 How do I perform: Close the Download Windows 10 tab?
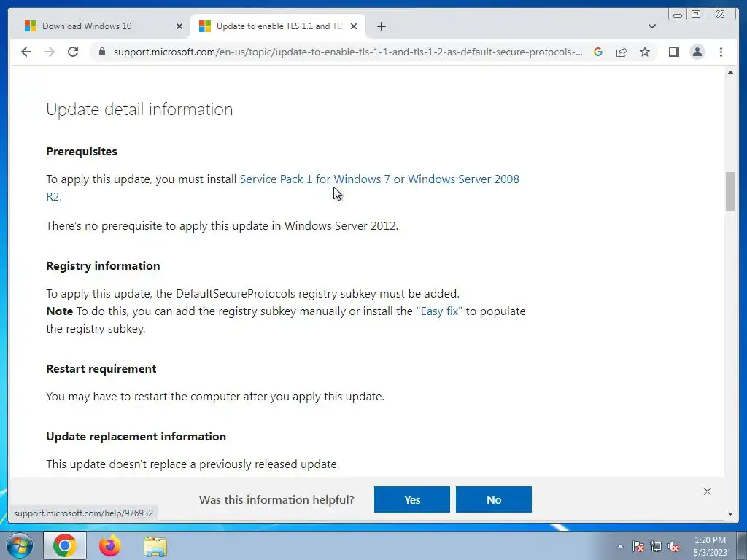pos(179,26)
